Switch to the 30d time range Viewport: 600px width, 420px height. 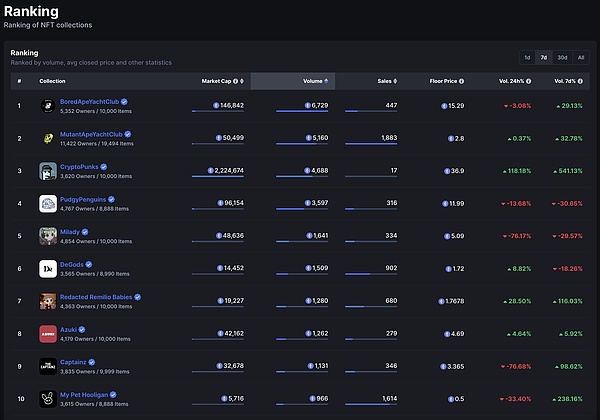pyautogui.click(x=562, y=57)
